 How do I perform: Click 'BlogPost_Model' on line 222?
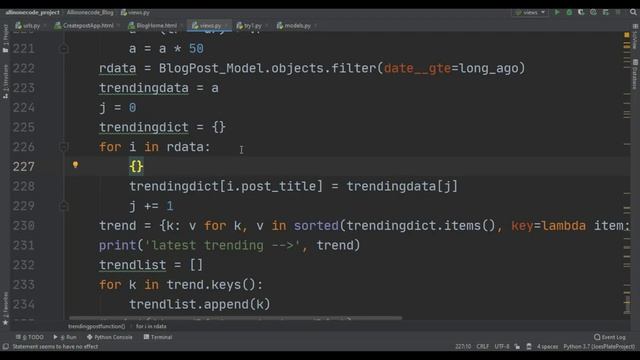[x=211, y=68]
